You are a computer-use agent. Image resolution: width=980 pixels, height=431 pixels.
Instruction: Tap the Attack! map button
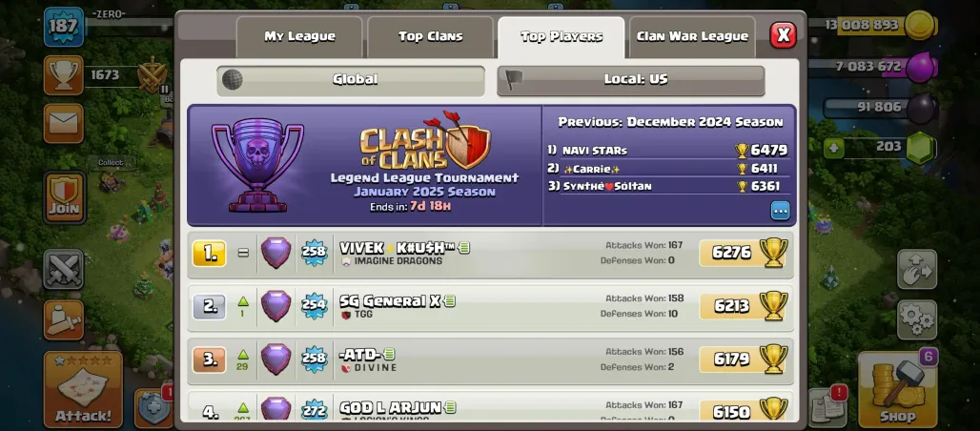(x=83, y=389)
